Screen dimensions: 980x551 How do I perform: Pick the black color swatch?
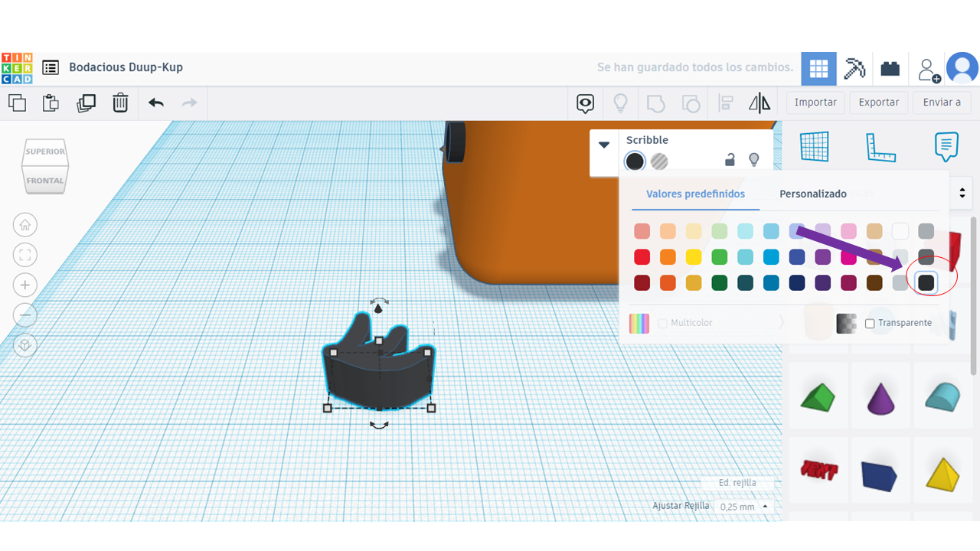pos(926,283)
